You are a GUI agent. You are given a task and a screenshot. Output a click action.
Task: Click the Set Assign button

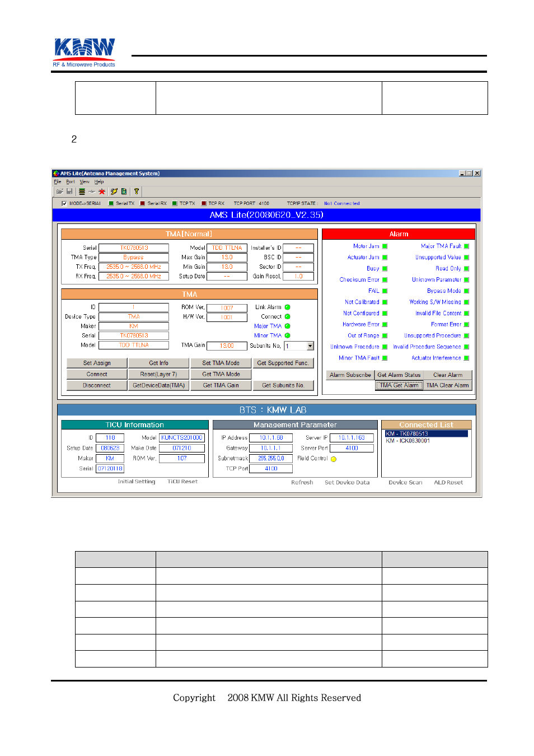97,363
